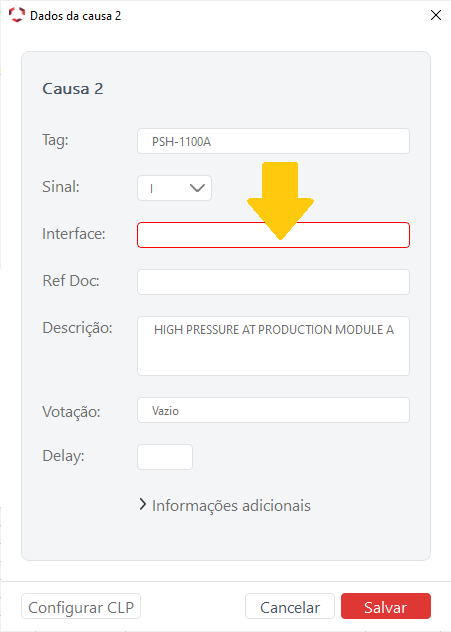The height and width of the screenshot is (632, 451).
Task: Open the Sinal dropdown chevron arrow
Action: tap(197, 188)
